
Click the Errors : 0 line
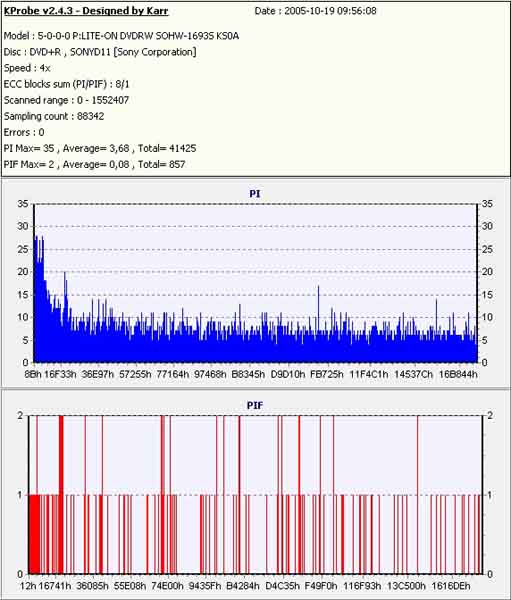click(24, 132)
